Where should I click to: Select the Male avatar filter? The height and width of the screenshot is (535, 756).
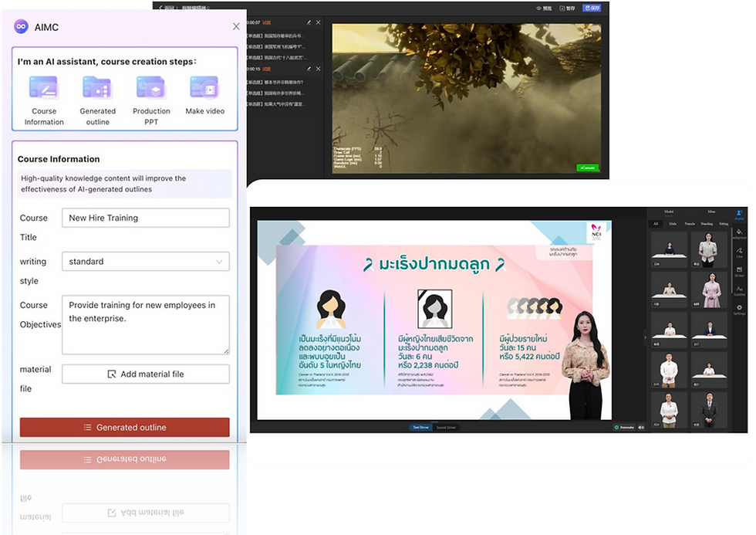[673, 224]
